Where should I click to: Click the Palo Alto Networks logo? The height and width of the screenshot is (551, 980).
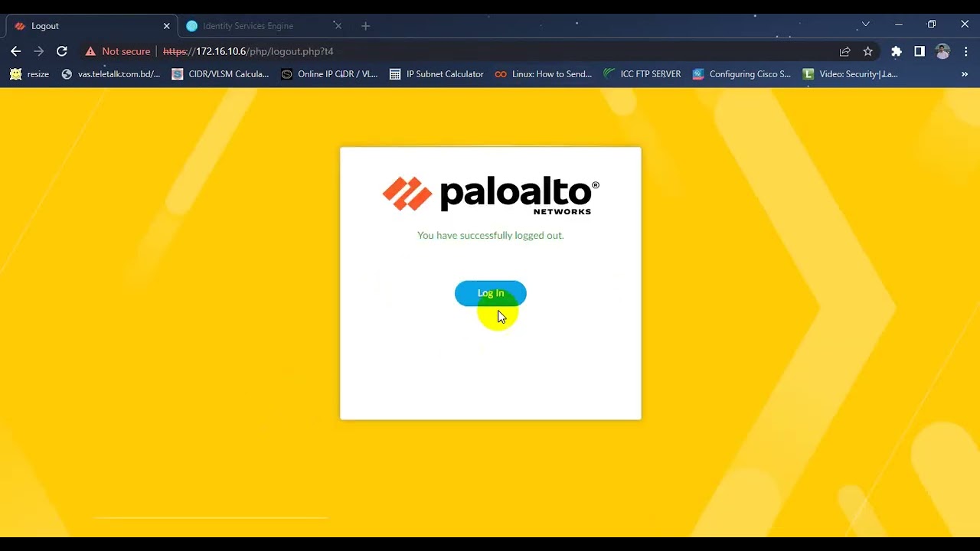491,195
